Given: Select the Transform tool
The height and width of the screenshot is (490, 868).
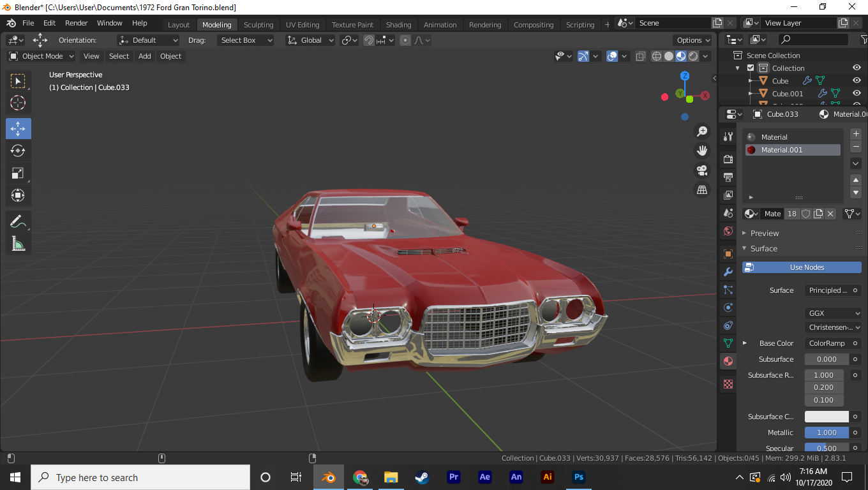Looking at the screenshot, I should click(18, 195).
